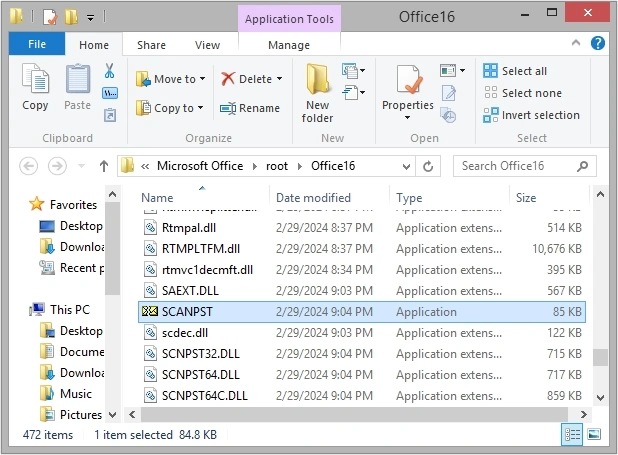This screenshot has width=618, height=455.
Task: Collapse the ribbon with the chevron
Action: click(576, 43)
